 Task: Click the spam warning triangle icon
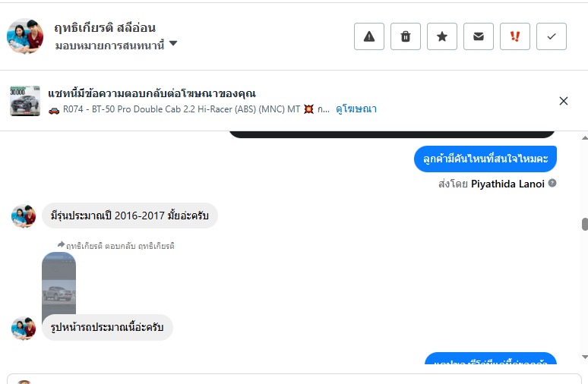coord(369,36)
